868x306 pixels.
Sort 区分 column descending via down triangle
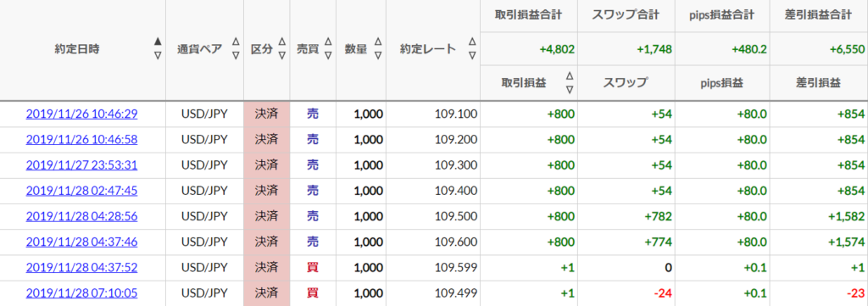pos(281,55)
